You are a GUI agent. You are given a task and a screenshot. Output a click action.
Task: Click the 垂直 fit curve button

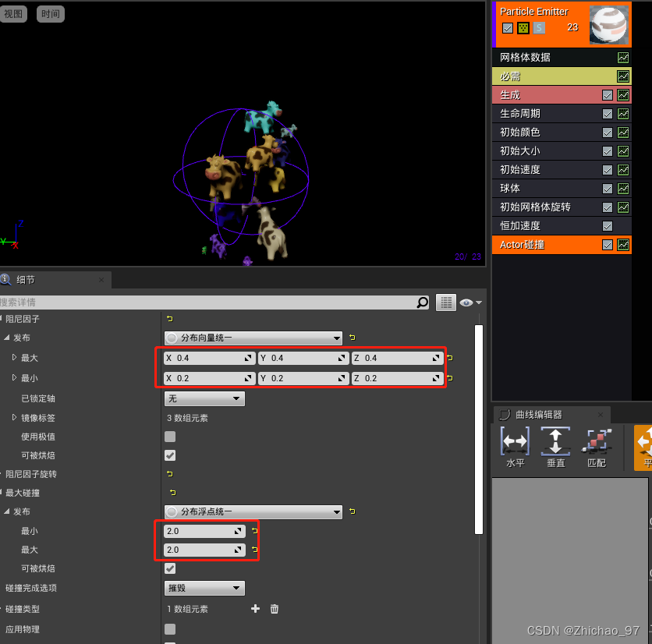pos(556,447)
